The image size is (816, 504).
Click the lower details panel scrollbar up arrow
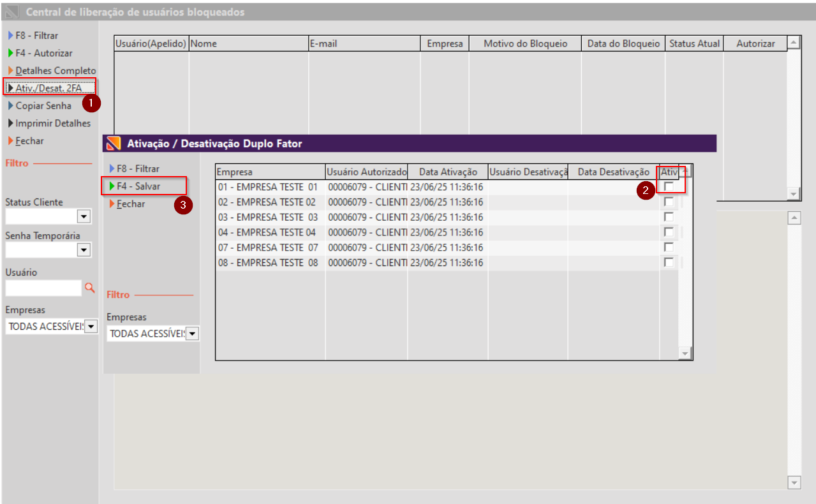click(794, 218)
